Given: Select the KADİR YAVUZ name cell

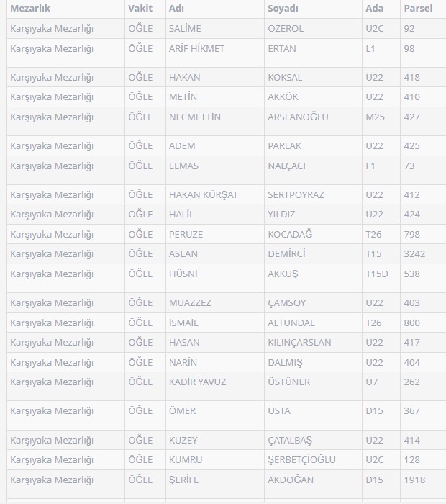Looking at the screenshot, I should pos(197,382).
